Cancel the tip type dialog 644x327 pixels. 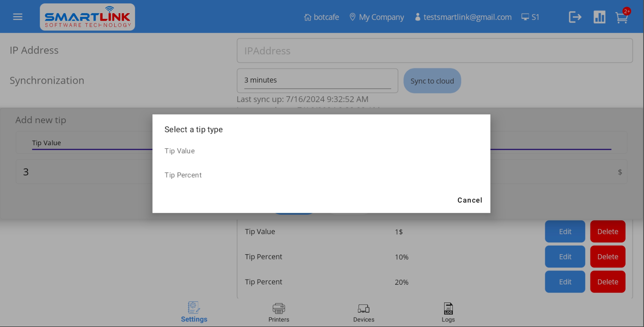(x=469, y=200)
